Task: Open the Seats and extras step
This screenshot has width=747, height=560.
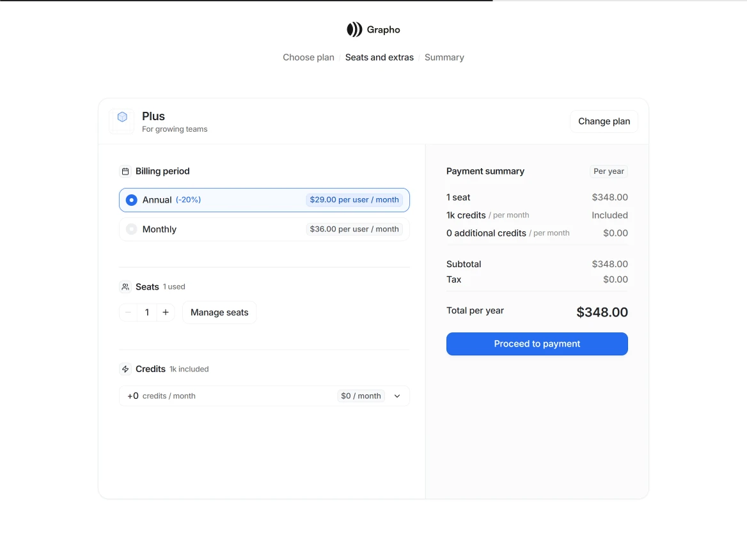Action: point(379,58)
